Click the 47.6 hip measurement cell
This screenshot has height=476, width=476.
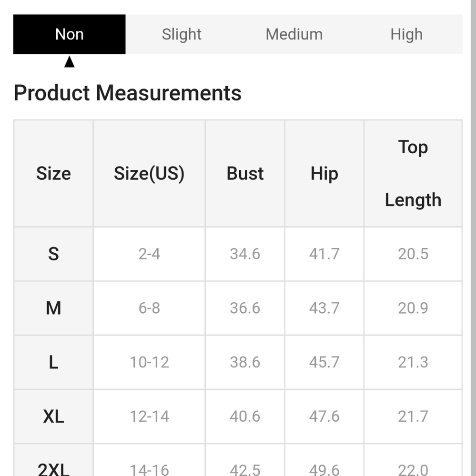click(324, 416)
